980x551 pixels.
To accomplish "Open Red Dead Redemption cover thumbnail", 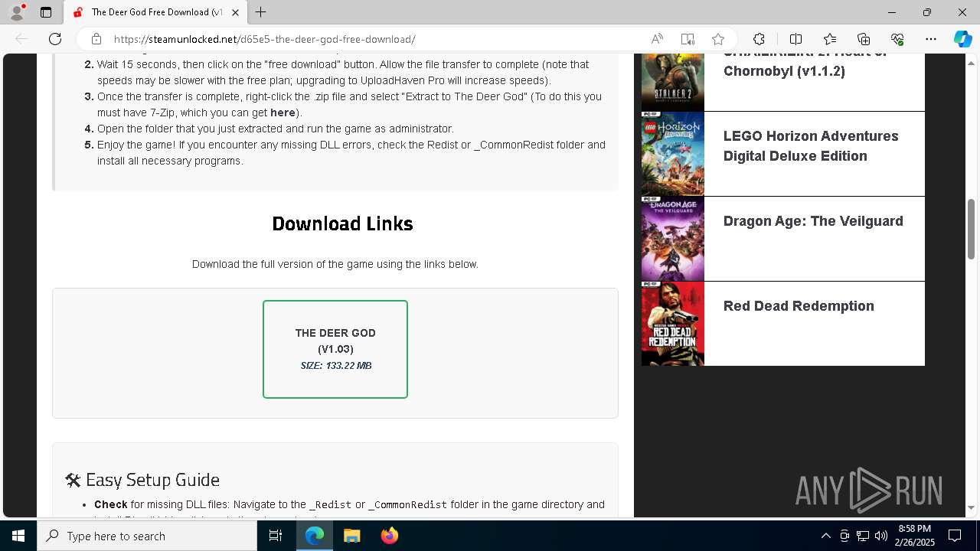I will coord(673,324).
